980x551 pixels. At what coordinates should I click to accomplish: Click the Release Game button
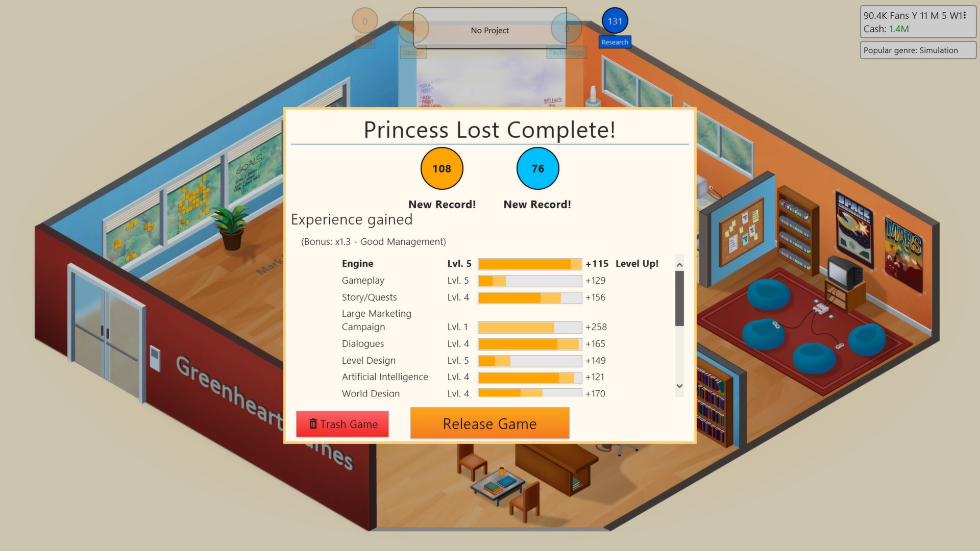coord(489,423)
